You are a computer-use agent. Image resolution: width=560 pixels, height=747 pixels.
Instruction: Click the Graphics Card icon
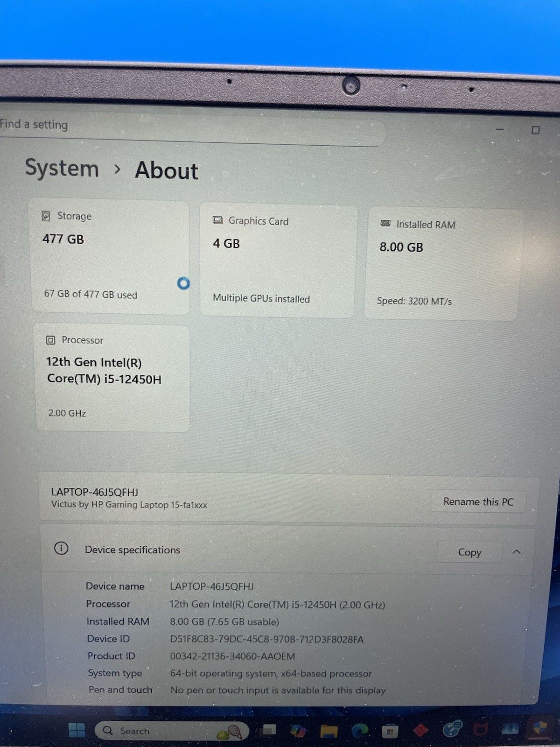[x=217, y=220]
